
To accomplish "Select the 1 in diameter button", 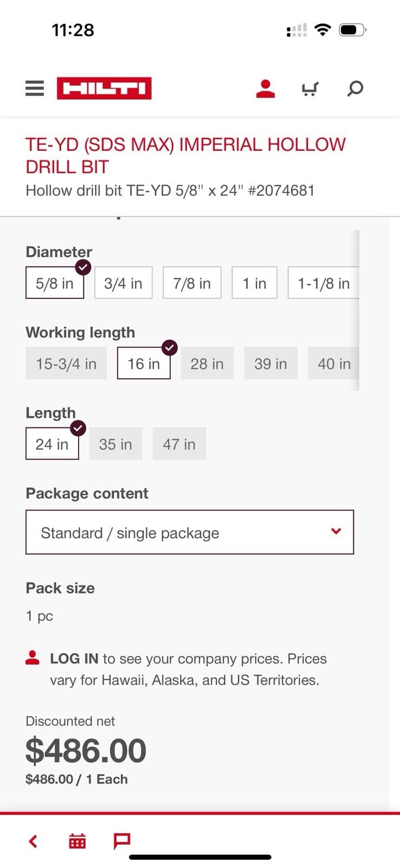I will coord(254,283).
